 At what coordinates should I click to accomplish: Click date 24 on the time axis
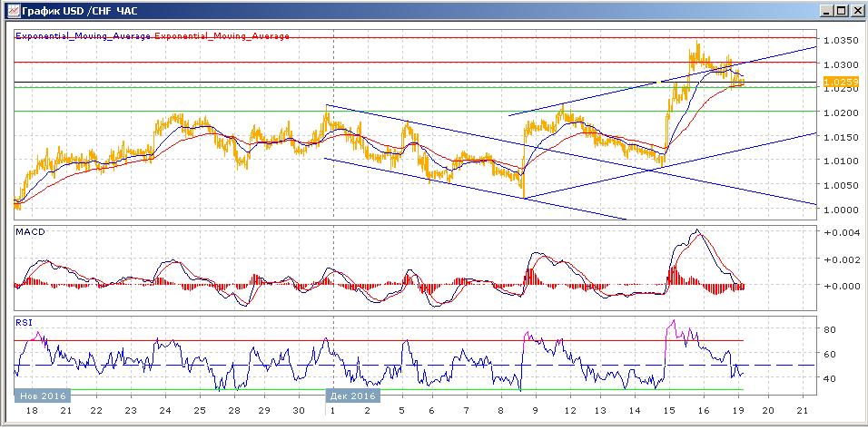[165, 411]
